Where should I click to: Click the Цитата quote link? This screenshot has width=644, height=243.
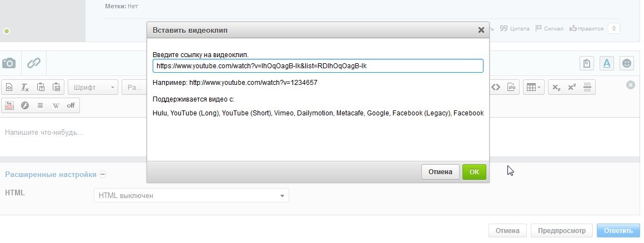[x=515, y=28]
